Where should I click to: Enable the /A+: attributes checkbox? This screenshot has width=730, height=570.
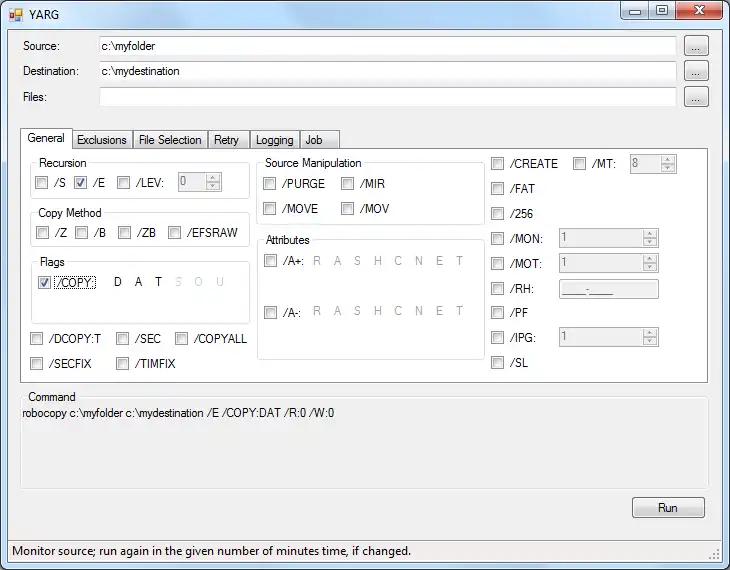pos(270,260)
